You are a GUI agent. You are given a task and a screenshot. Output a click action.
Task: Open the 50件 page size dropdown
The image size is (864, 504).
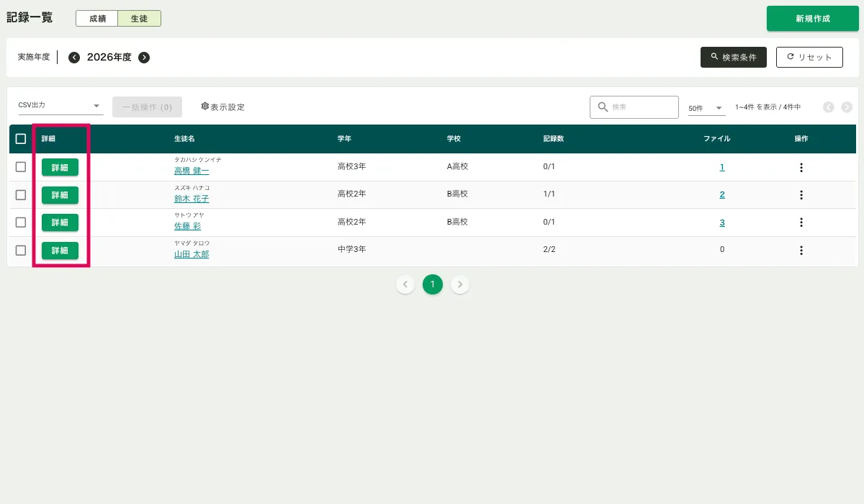(706, 108)
